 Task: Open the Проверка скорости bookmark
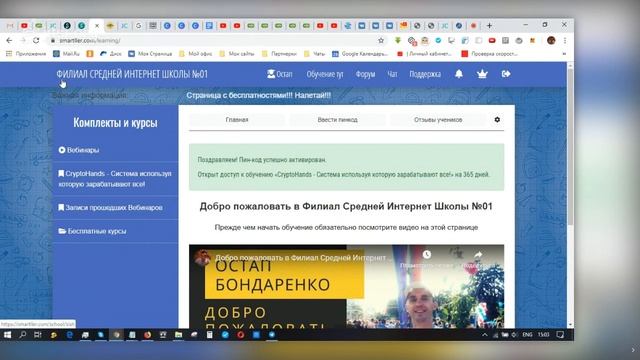[489, 53]
